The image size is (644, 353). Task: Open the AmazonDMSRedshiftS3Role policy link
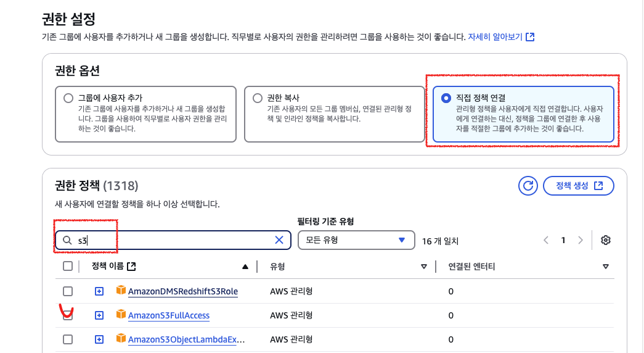click(x=183, y=291)
